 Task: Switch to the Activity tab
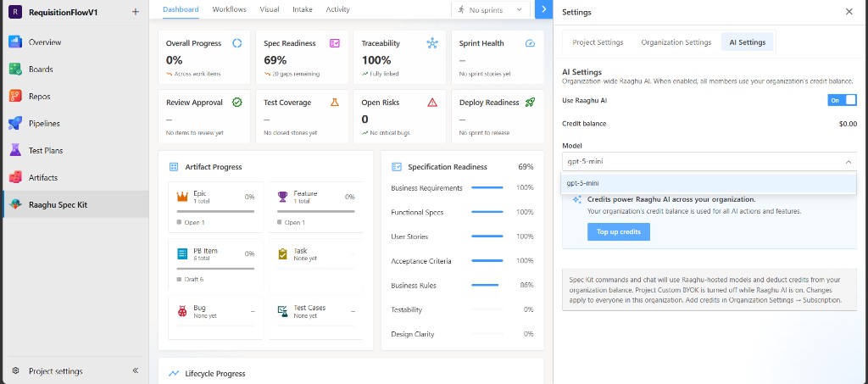tap(337, 9)
